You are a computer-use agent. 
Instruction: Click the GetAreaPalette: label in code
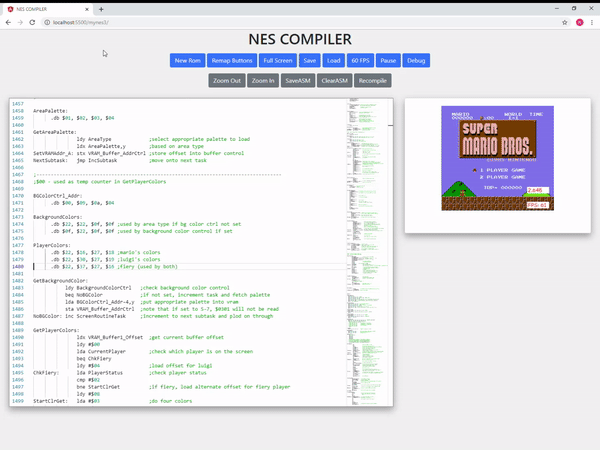pos(55,132)
